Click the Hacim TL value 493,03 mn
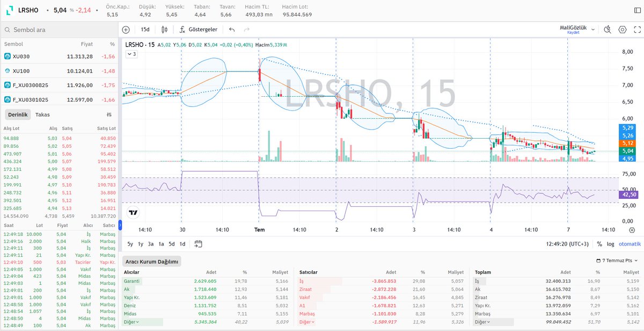This screenshot has height=331, width=644. coord(259,15)
